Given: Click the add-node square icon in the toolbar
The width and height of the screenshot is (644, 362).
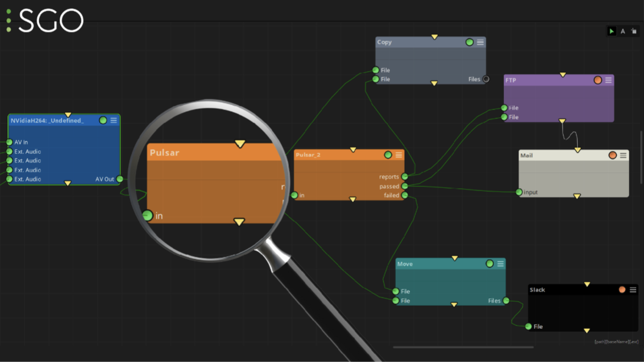Looking at the screenshot, I should tap(634, 31).
